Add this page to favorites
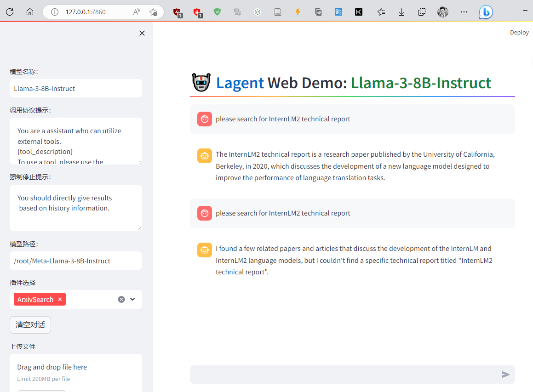Image resolution: width=533 pixels, height=392 pixels. [x=153, y=12]
